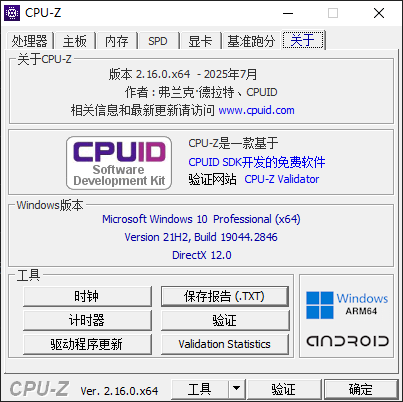Click the 驱动程序更新 button
Viewport: 403px width, 402px height.
[87, 344]
